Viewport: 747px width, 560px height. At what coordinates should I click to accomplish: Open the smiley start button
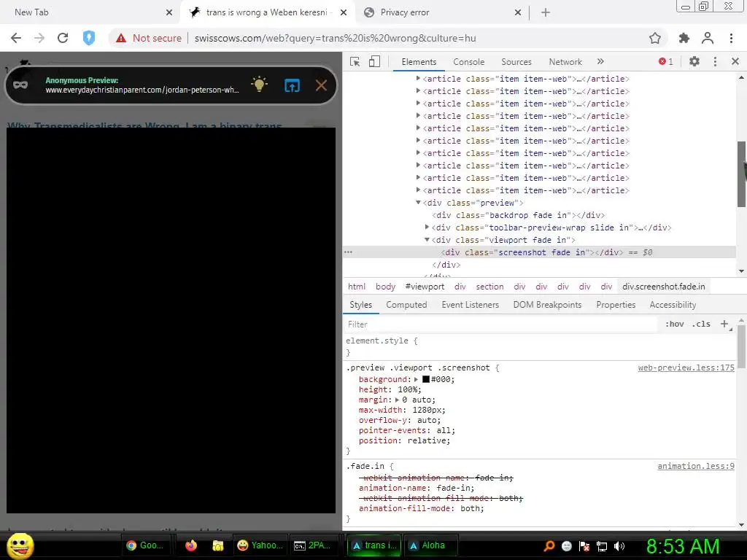(20, 545)
